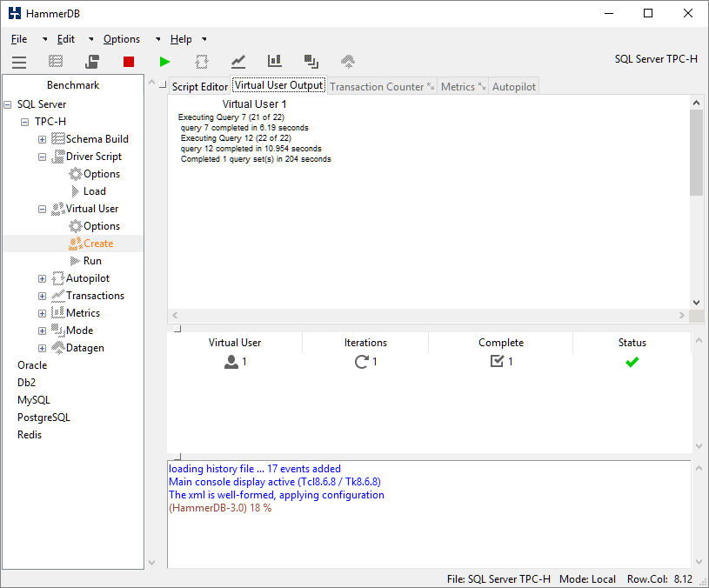Click the output pane scroll-down arrow
This screenshot has width=709, height=588.
coord(696,303)
